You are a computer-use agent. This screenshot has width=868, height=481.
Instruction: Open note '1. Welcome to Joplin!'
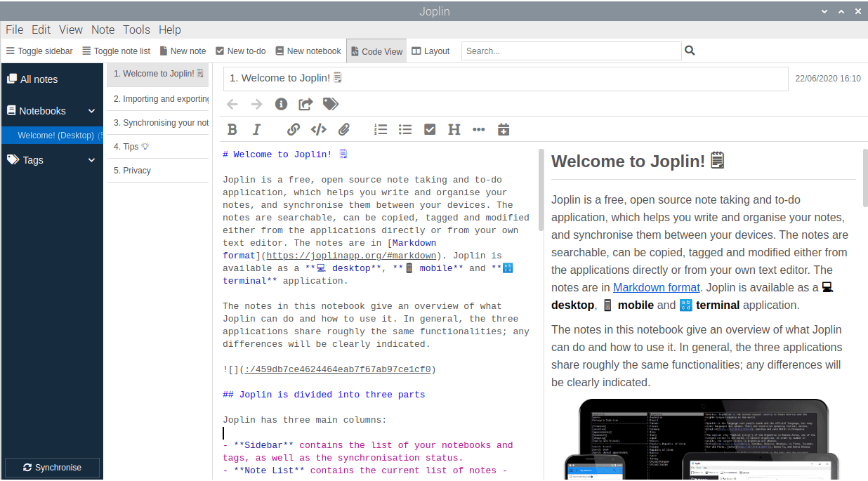158,74
